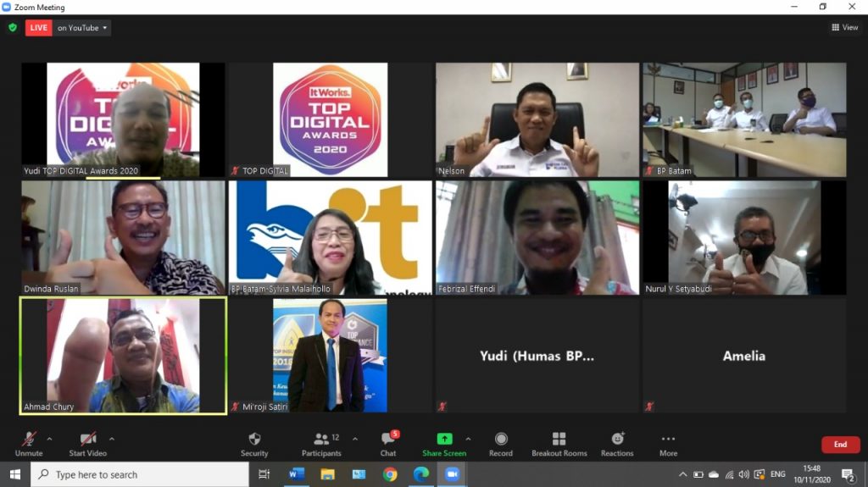Open Breakout Rooms
868x487 pixels.
[559, 443]
